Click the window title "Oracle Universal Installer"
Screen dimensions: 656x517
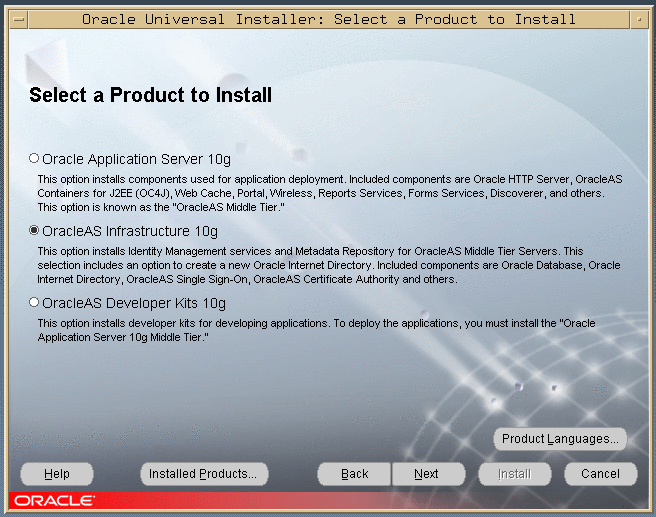pyautogui.click(x=203, y=19)
